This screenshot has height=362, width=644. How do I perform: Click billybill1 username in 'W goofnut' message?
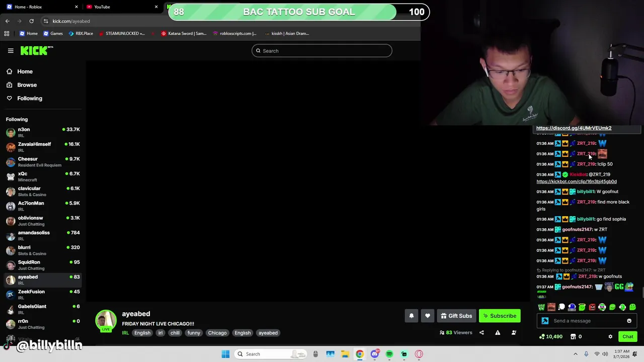(586, 192)
